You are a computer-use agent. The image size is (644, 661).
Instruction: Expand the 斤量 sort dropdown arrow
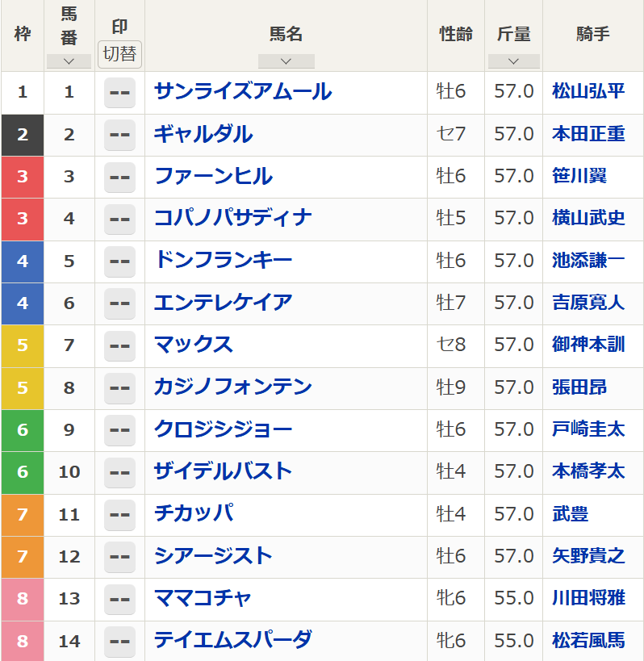(x=513, y=61)
